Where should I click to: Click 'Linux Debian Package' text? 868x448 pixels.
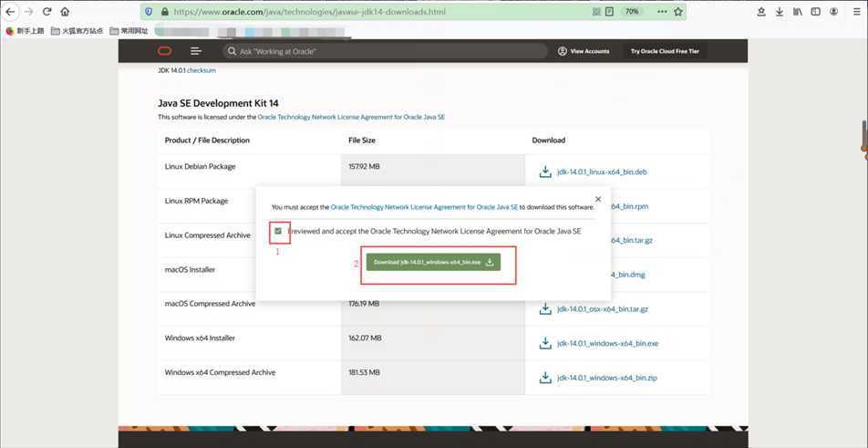point(200,167)
